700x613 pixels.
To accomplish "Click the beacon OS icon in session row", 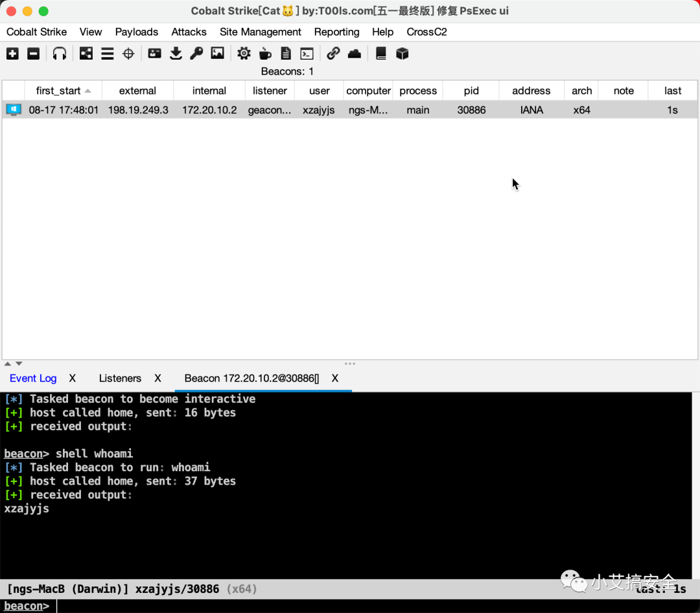I will coord(14,110).
